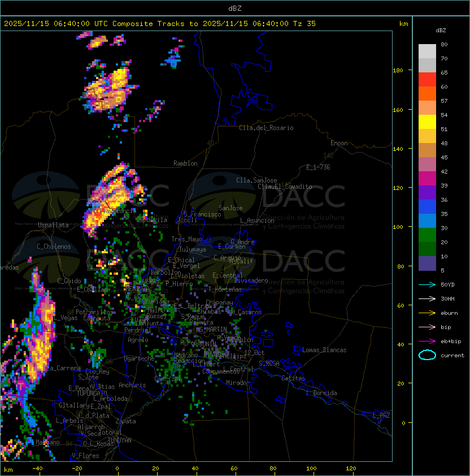Click the yellow eburn arrow in legend
This screenshot has width=470, height=476.
(x=427, y=313)
